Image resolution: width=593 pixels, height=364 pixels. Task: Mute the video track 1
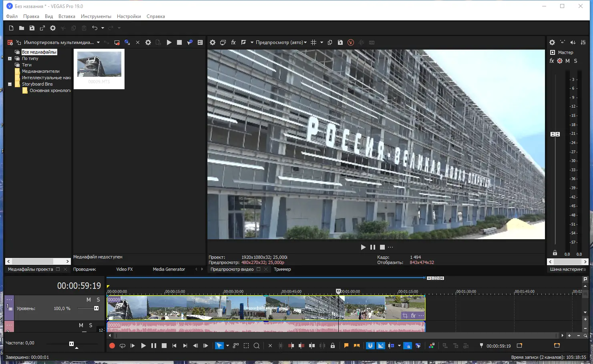coord(88,300)
